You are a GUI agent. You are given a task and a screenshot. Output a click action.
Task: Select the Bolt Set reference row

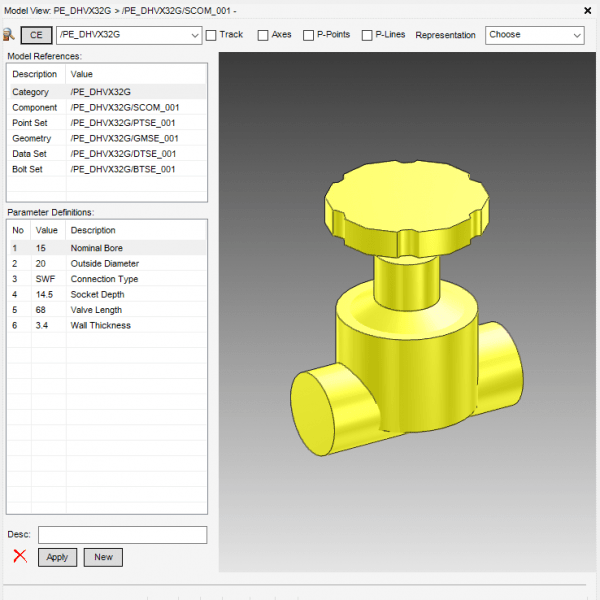pyautogui.click(x=106, y=169)
